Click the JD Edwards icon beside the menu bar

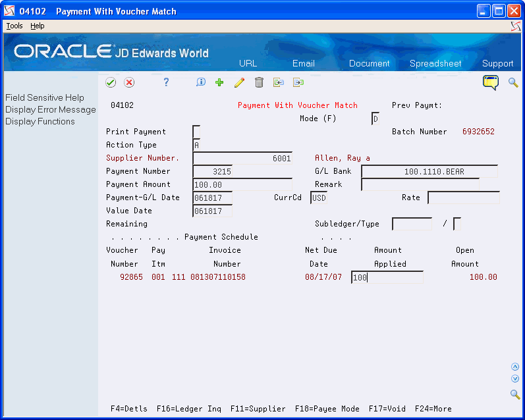[x=516, y=26]
